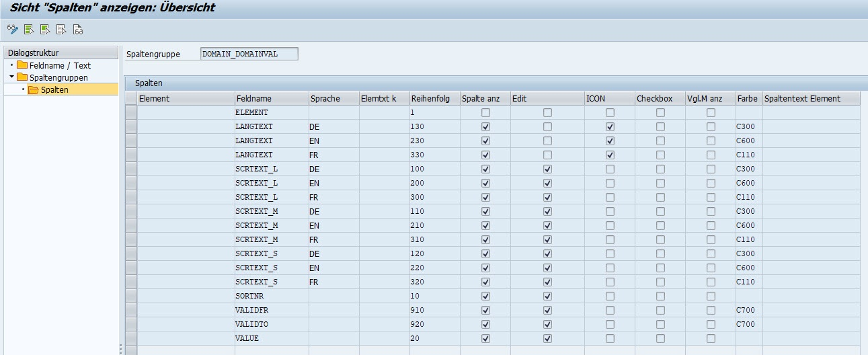Click the Select All toolbar icon
Screen dimensions: 868x355
tap(29, 30)
